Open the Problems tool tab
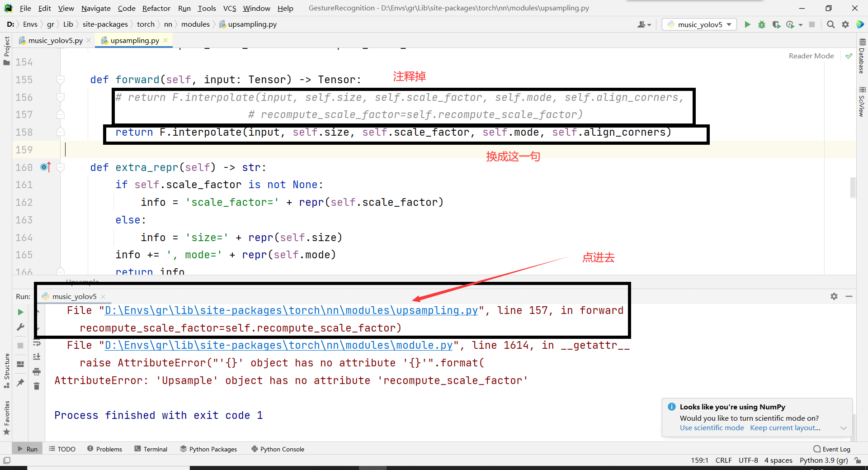 tap(104, 449)
